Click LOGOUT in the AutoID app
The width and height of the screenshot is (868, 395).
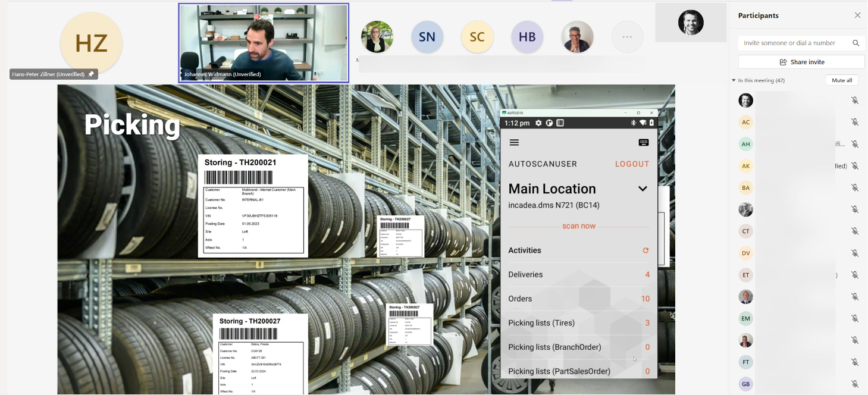pos(632,164)
